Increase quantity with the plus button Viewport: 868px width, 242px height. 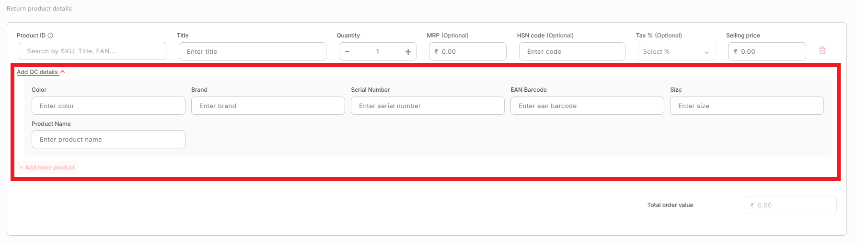(408, 51)
